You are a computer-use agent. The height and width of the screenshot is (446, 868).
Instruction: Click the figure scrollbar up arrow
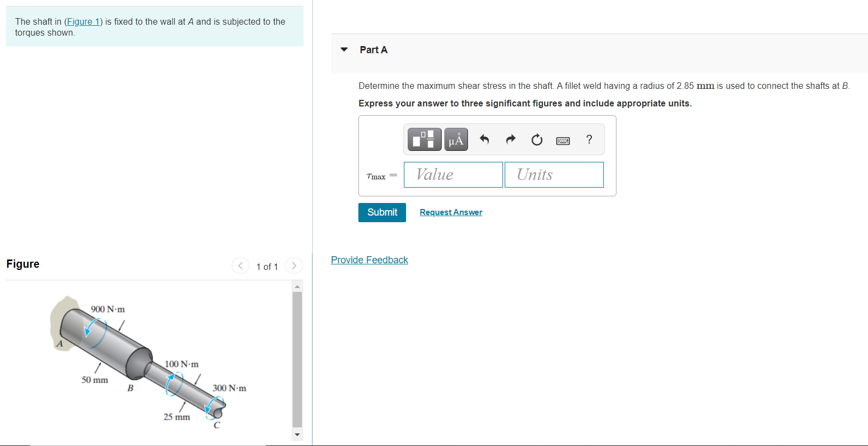tap(297, 286)
